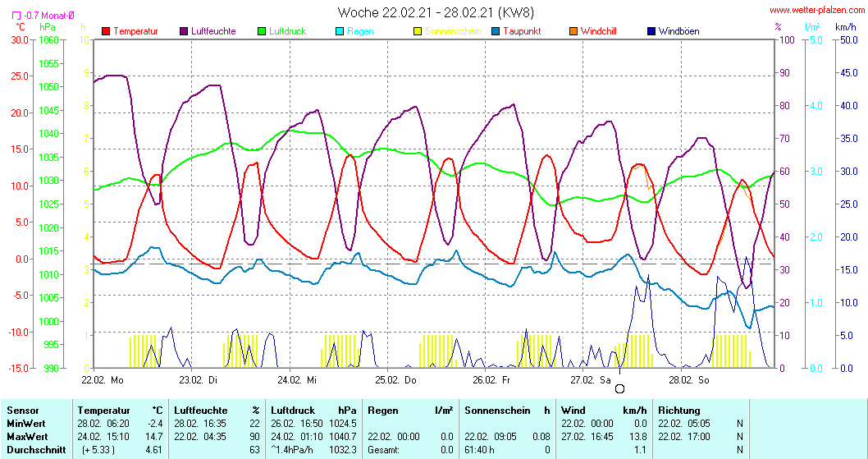The image size is (868, 459).
Task: Click the (+ 5.33) deviation value
Action: pyautogui.click(x=98, y=450)
